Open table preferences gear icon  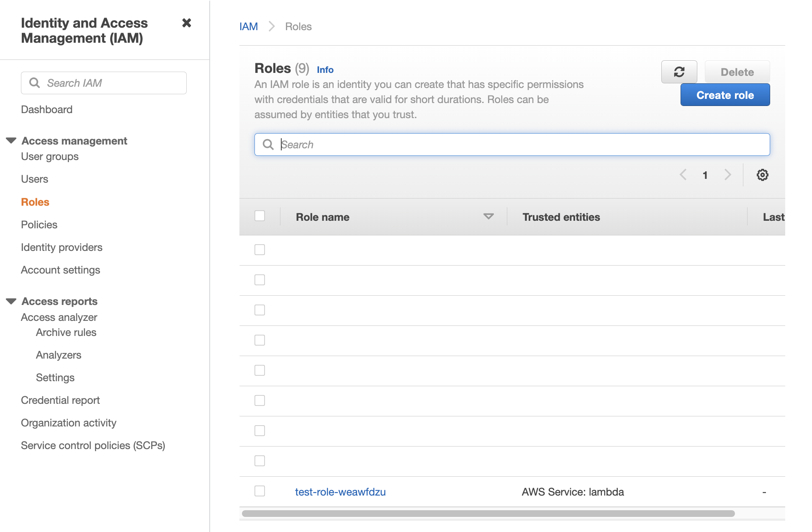pyautogui.click(x=762, y=175)
